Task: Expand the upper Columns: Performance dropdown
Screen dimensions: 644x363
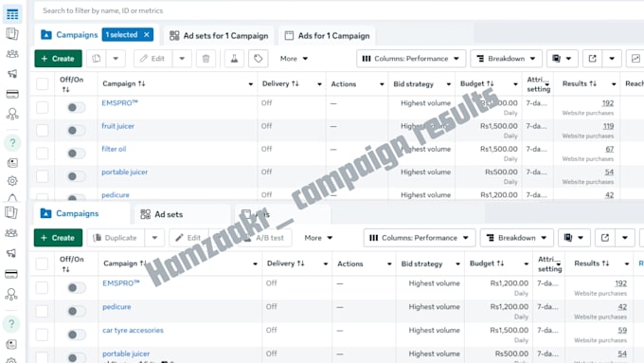Action: pos(411,59)
